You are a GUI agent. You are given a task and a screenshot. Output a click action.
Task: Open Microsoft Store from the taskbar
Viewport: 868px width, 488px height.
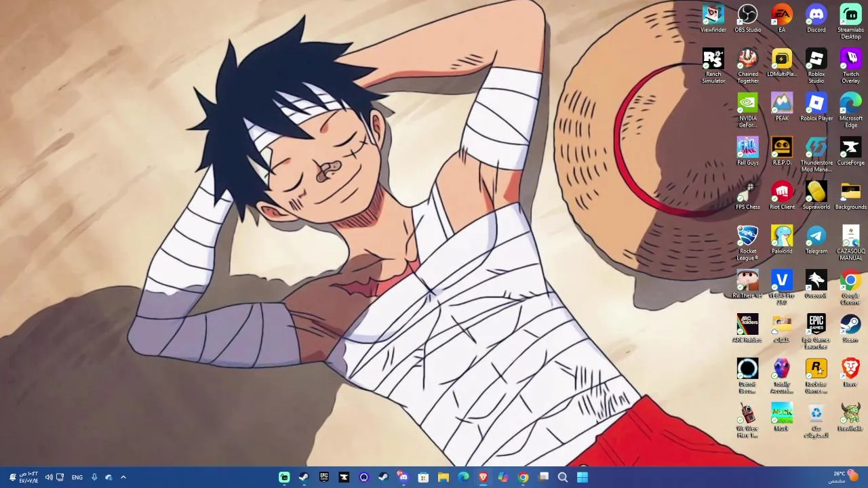click(423, 477)
